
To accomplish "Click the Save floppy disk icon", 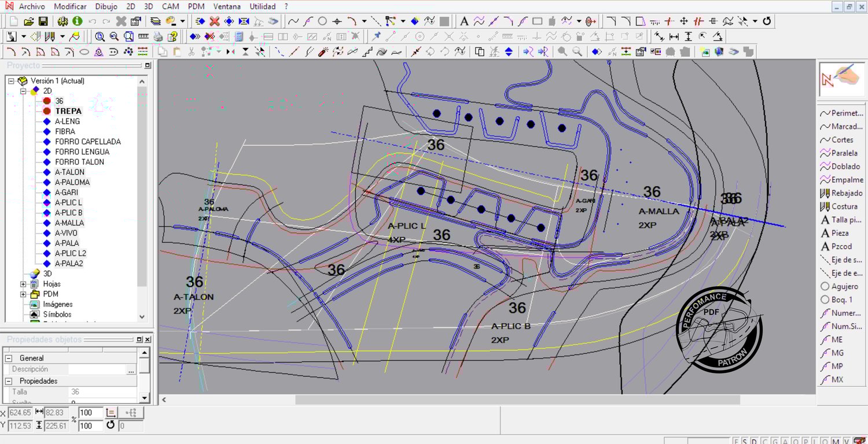I will 43,21.
